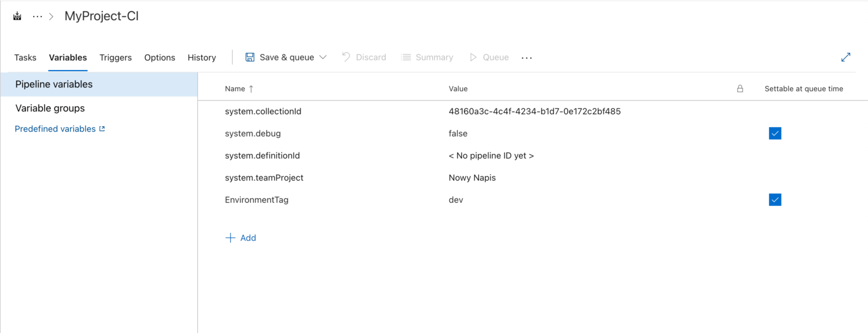Screen dimensions: 868x333
Task: Open the Save & queue dropdown chevron
Action: coord(323,57)
